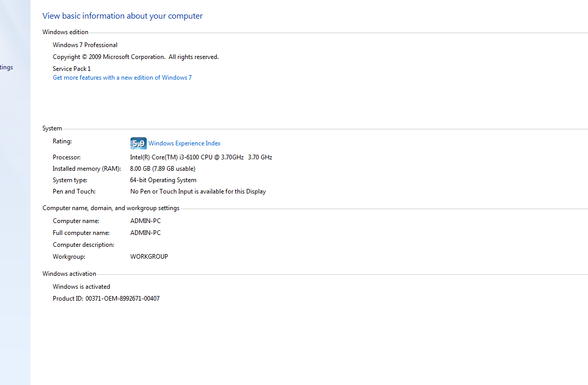Click the 'System type:' label
Viewport: 588px width, 385px height.
pyautogui.click(x=70, y=180)
